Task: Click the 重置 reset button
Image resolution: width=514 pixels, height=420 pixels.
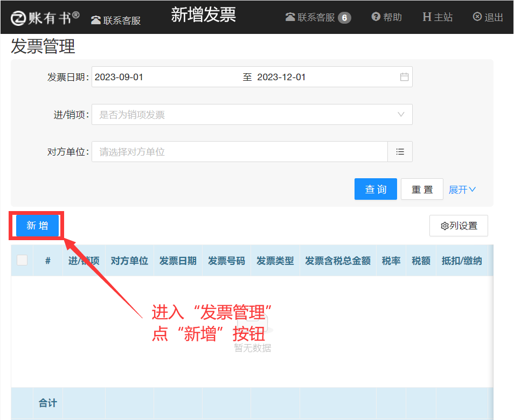Action: tap(422, 190)
